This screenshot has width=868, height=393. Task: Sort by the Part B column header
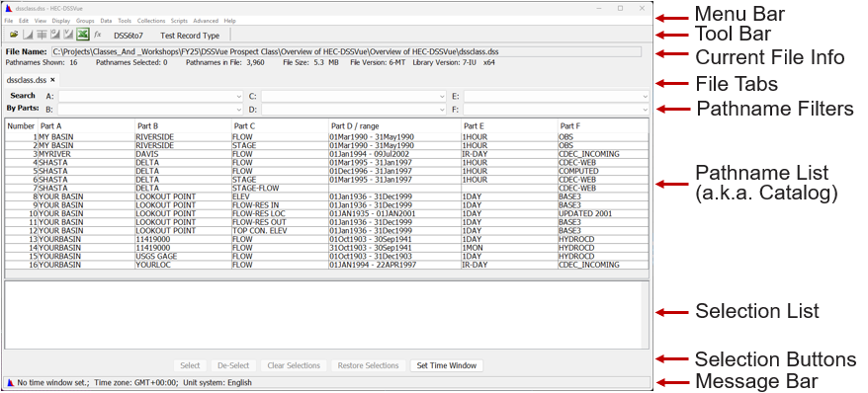183,126
